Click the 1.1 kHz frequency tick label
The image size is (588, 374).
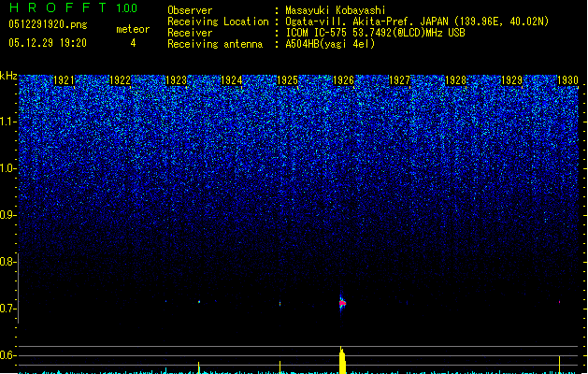[x=8, y=122]
